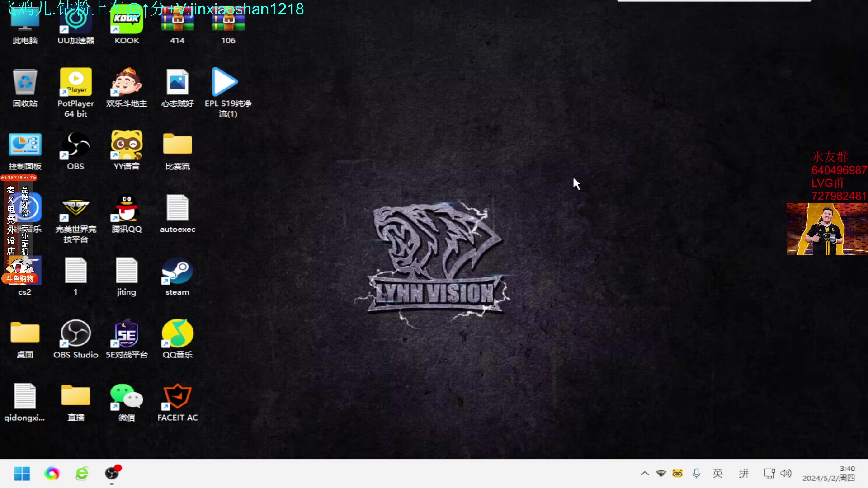The width and height of the screenshot is (868, 488).
Task: Open EPL S19纯净流(1) video file
Action: 228,93
